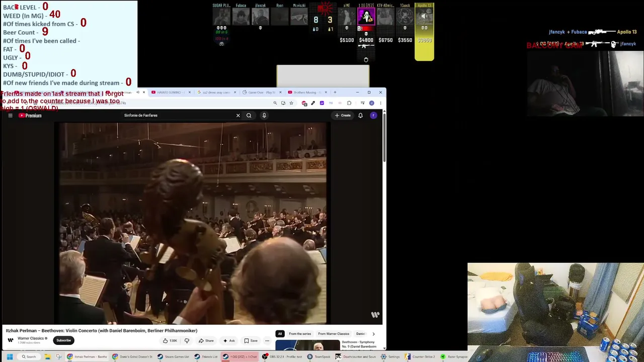Start voice search with the microphone
The width and height of the screenshot is (644, 362).
coord(264,116)
